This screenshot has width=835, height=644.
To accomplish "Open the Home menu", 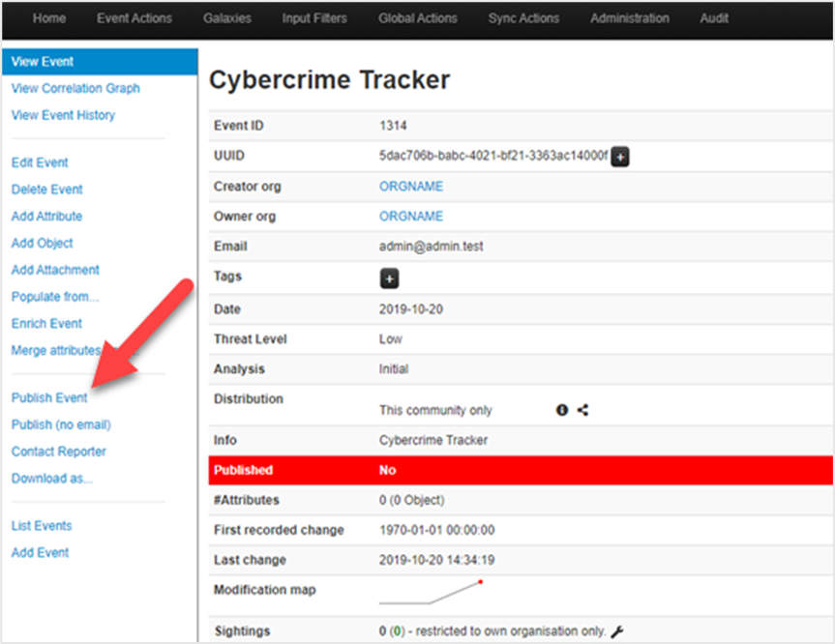I will tap(49, 18).
